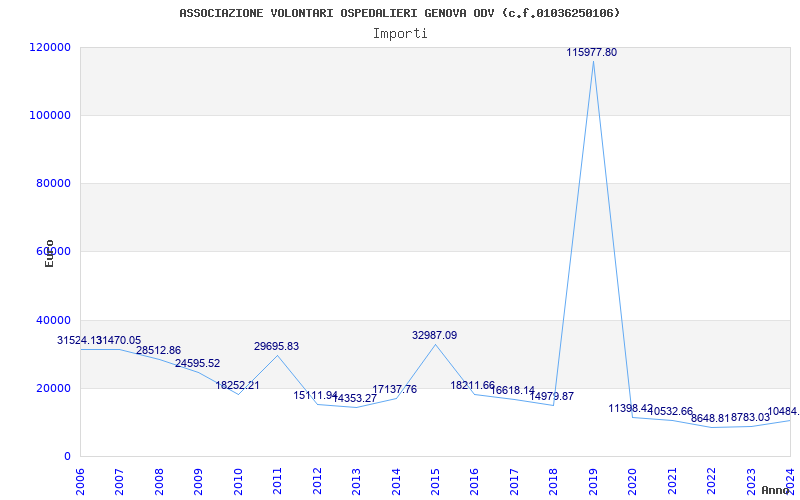The width and height of the screenshot is (800, 500).
Task: Select the 2017 x-axis year label
Action: click(514, 482)
